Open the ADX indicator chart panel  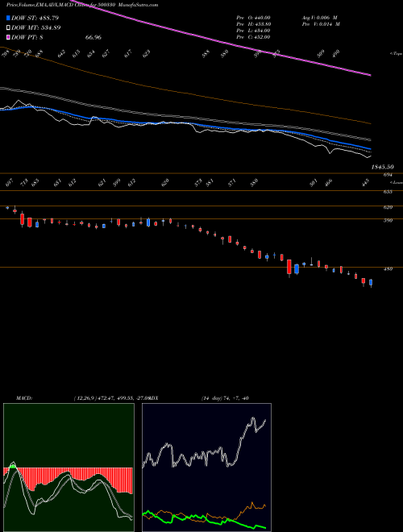[x=206, y=468]
